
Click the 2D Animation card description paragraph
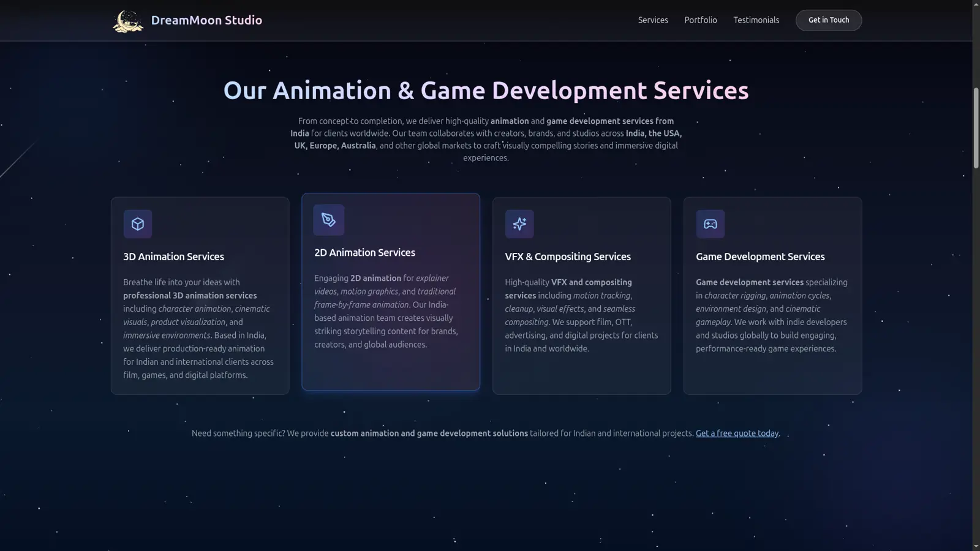tap(390, 312)
